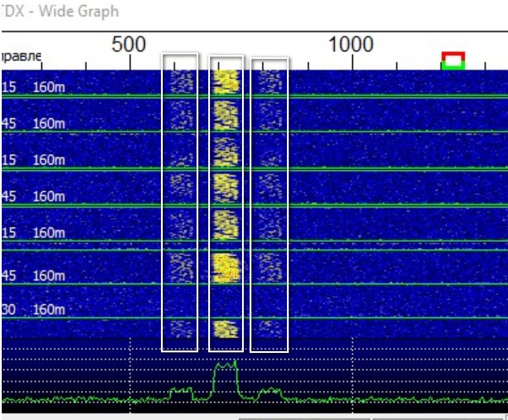The width and height of the screenshot is (508, 420).
Task: Click the topmost "15 160m" time label
Action: 34,87
